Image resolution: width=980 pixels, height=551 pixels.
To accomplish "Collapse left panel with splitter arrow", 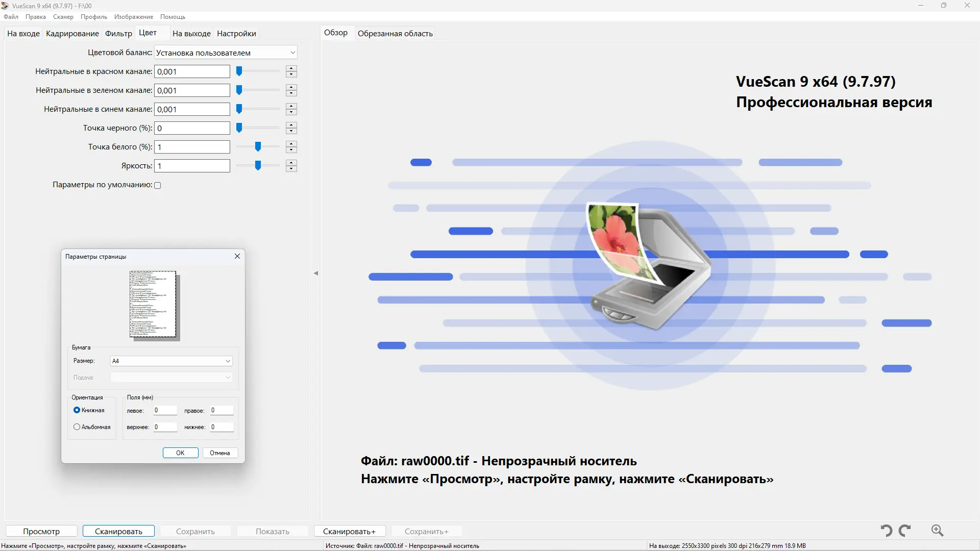I will tap(316, 273).
